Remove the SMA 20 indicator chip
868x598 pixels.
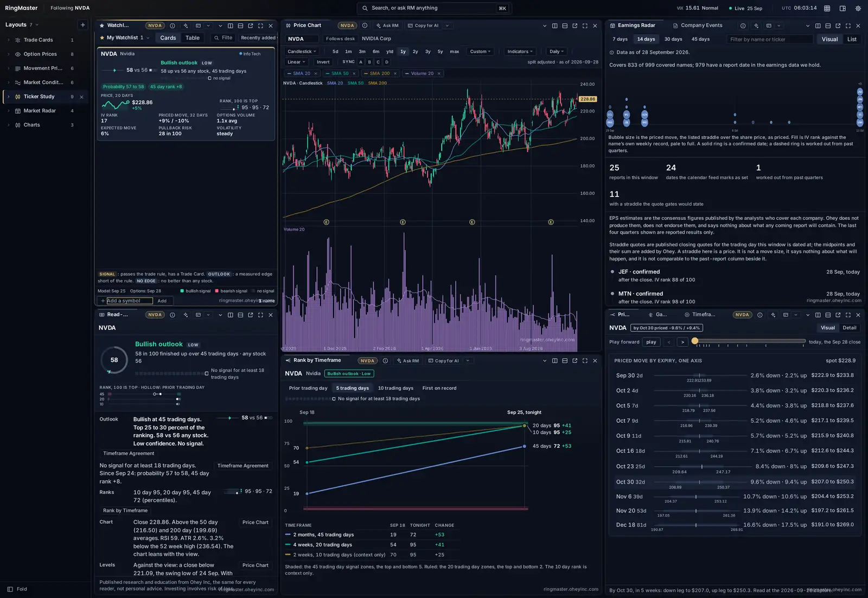pos(315,74)
